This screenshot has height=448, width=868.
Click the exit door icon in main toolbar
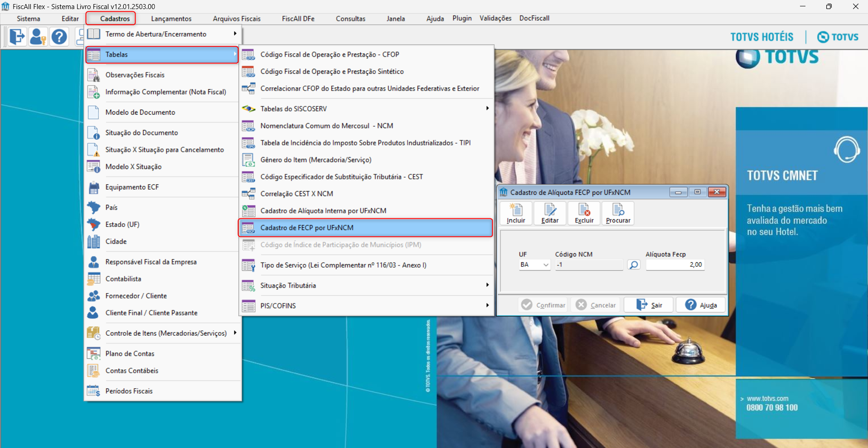(x=17, y=37)
